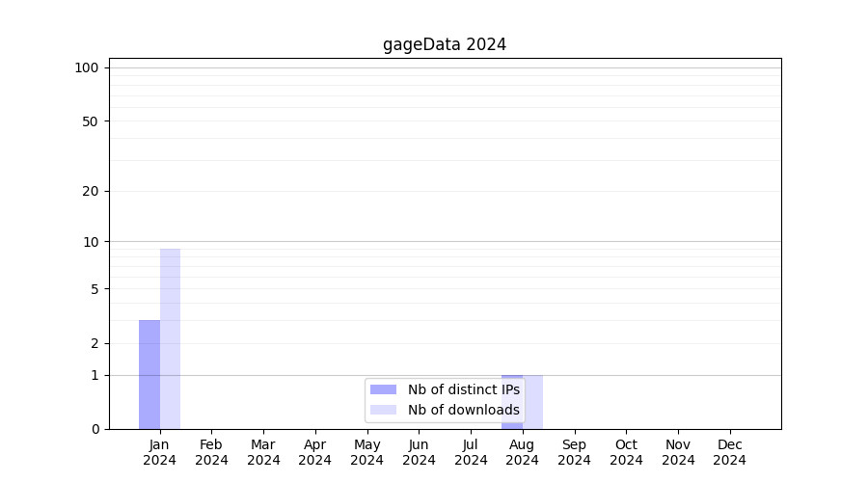Click the 20 y-axis tick label
Viewport: 868px width, 482px height.
tap(91, 191)
